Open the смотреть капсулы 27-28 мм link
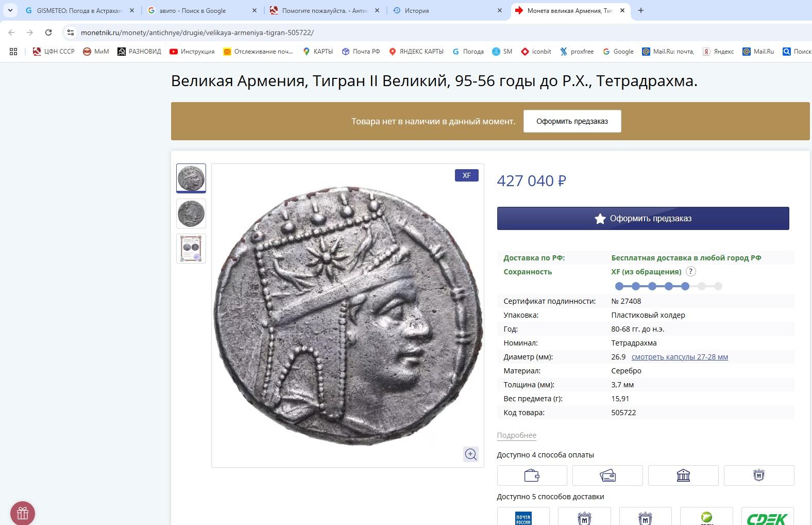The width and height of the screenshot is (812, 525). tap(679, 357)
